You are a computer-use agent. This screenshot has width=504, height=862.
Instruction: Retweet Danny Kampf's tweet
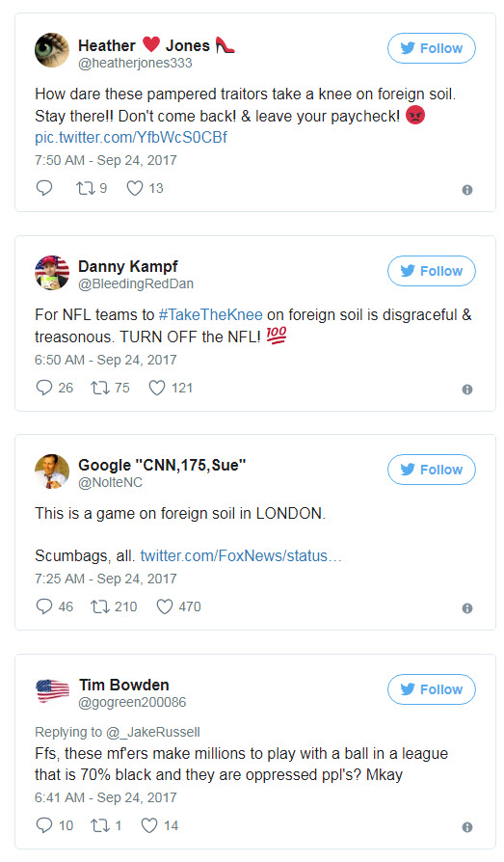[100, 389]
